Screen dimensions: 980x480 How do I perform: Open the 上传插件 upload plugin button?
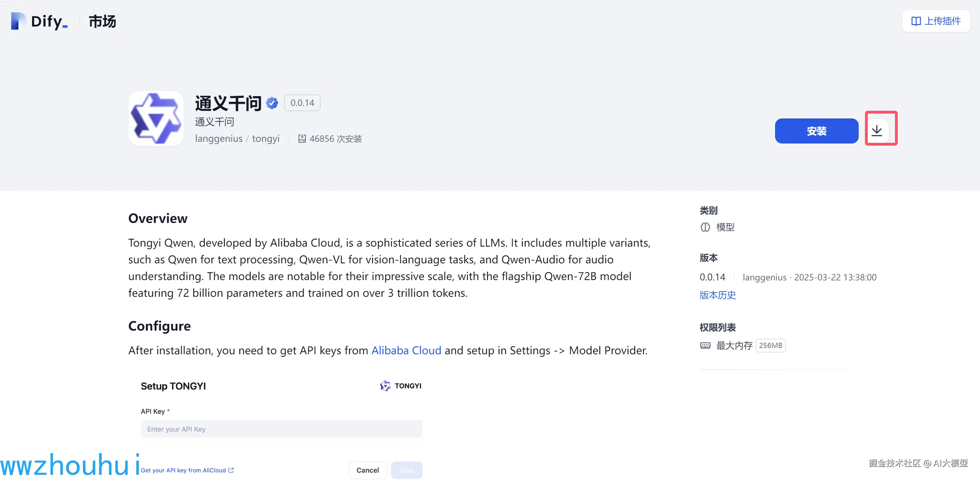[936, 21]
